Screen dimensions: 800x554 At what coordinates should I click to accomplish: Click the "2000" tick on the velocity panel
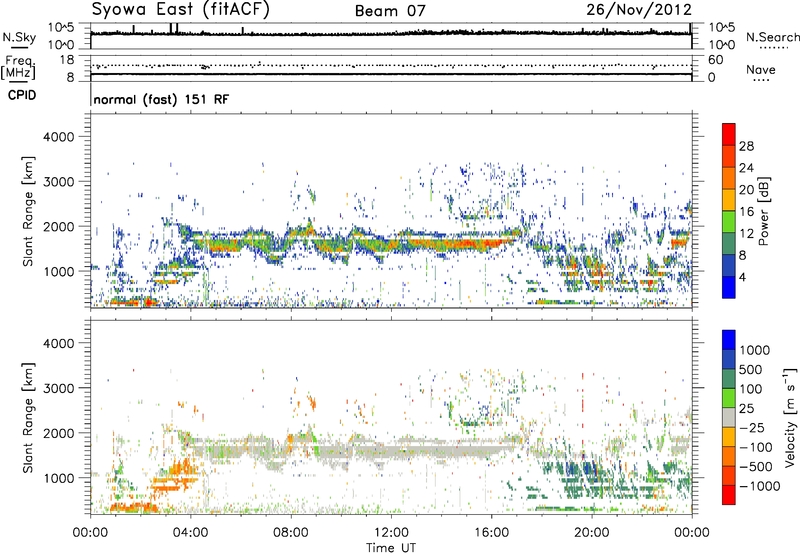[58, 433]
